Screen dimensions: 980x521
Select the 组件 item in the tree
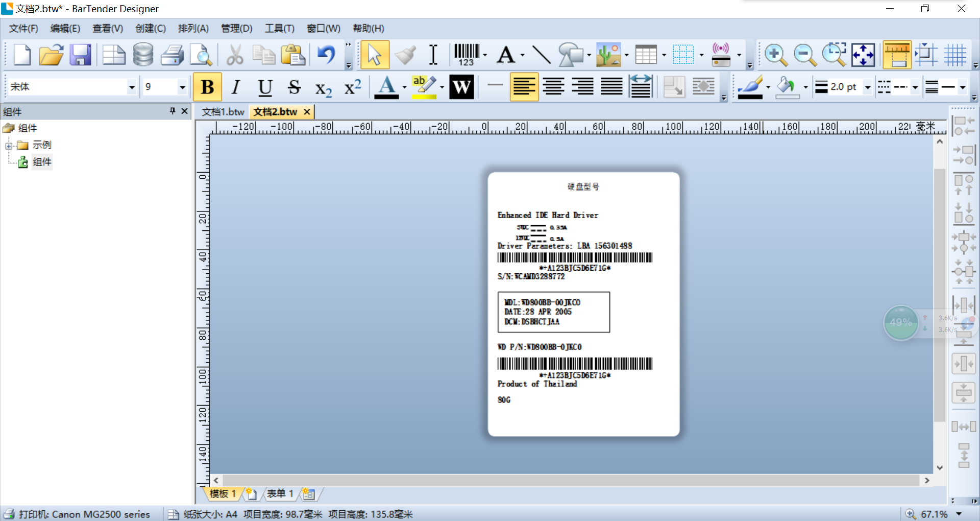pyautogui.click(x=41, y=162)
